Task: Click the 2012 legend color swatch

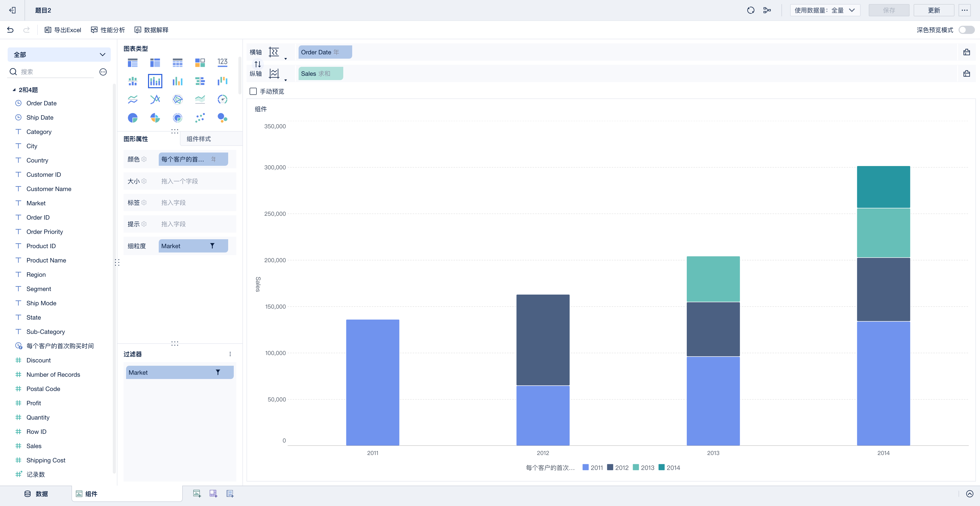Action: (x=610, y=467)
